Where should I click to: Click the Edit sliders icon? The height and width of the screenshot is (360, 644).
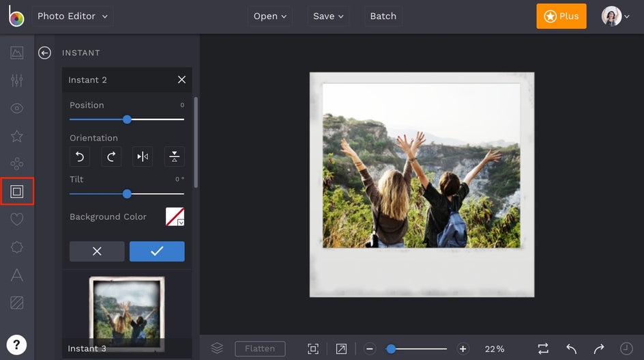(17, 80)
